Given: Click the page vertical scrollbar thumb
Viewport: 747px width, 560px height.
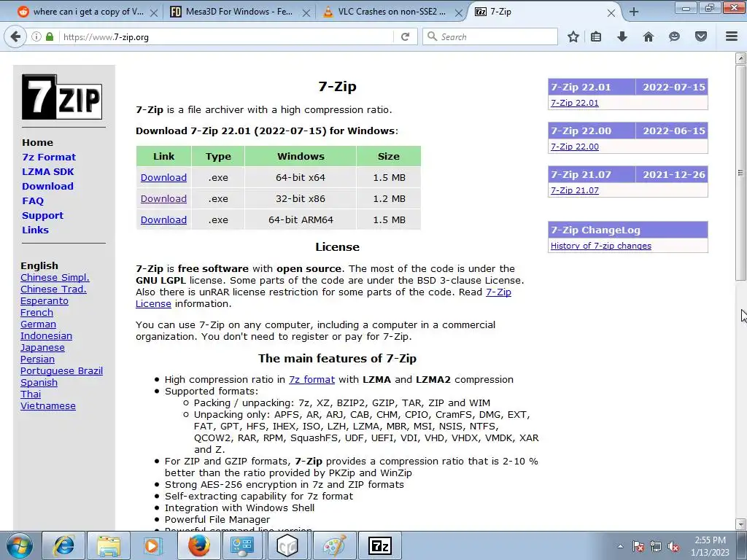Looking at the screenshot, I should (x=740, y=173).
